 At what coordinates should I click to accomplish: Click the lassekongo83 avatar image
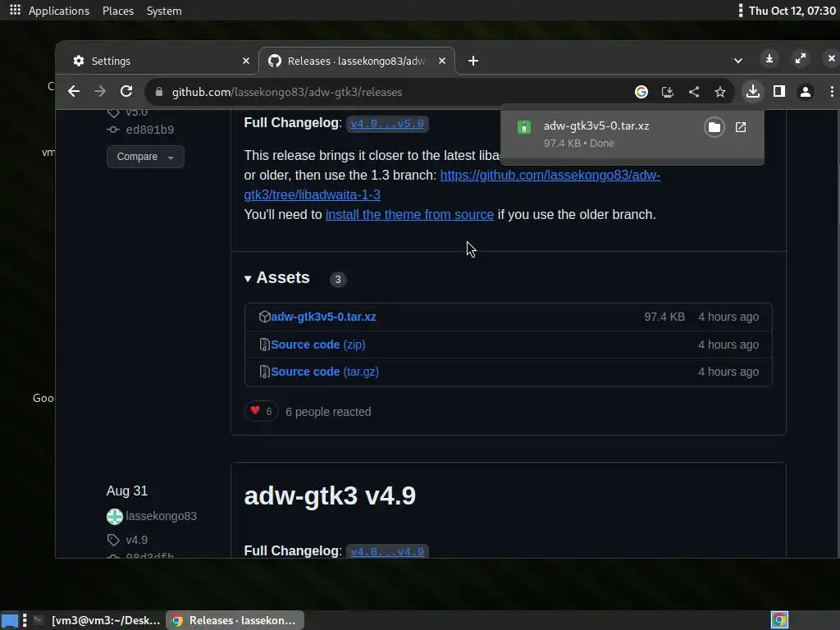[115, 517]
